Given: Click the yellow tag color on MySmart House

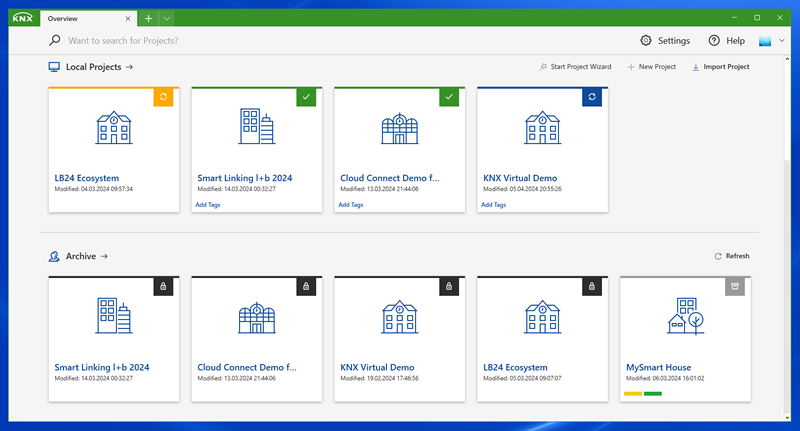Looking at the screenshot, I should (x=632, y=394).
